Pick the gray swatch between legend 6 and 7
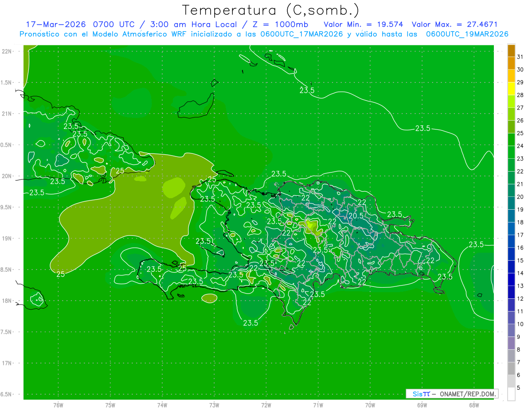 [x=511, y=369]
